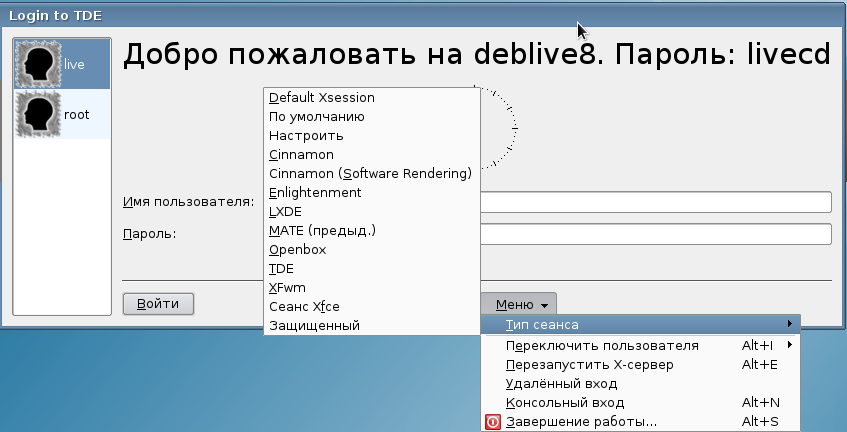This screenshot has width=847, height=432.
Task: Select the Enlightenment session
Action: (372, 192)
